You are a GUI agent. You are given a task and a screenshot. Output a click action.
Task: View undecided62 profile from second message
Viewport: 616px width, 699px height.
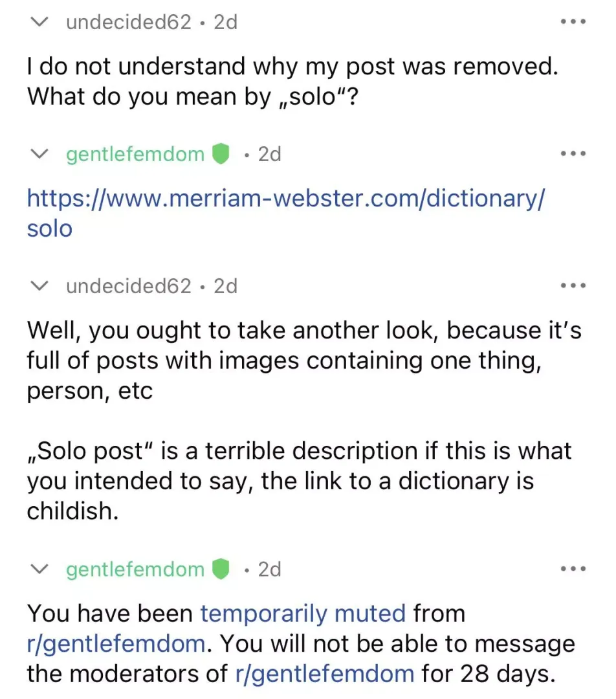click(x=129, y=286)
